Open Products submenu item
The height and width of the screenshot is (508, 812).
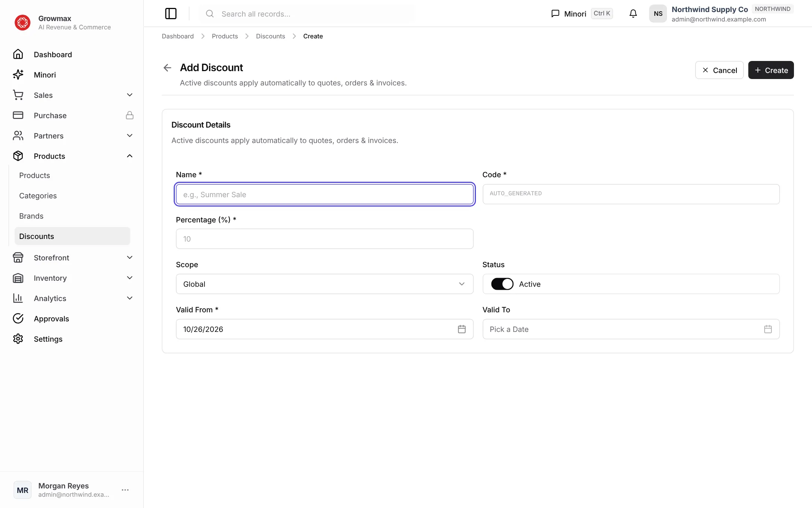(x=72, y=175)
